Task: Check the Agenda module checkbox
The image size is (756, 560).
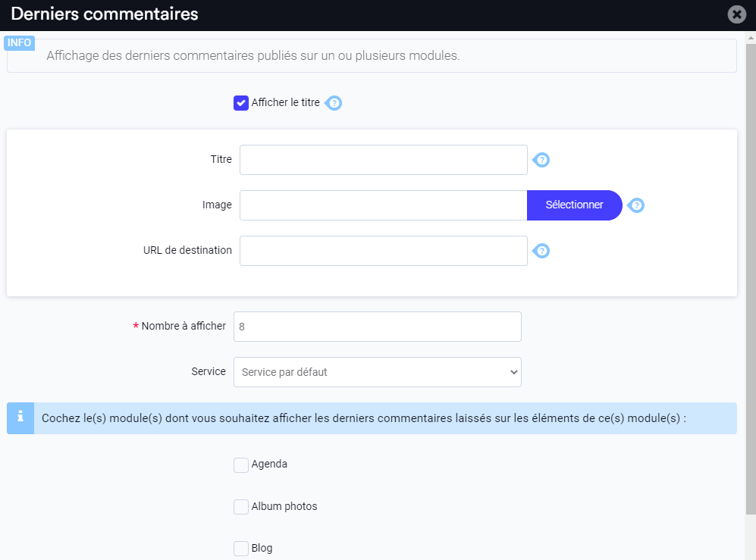Action: click(x=241, y=465)
